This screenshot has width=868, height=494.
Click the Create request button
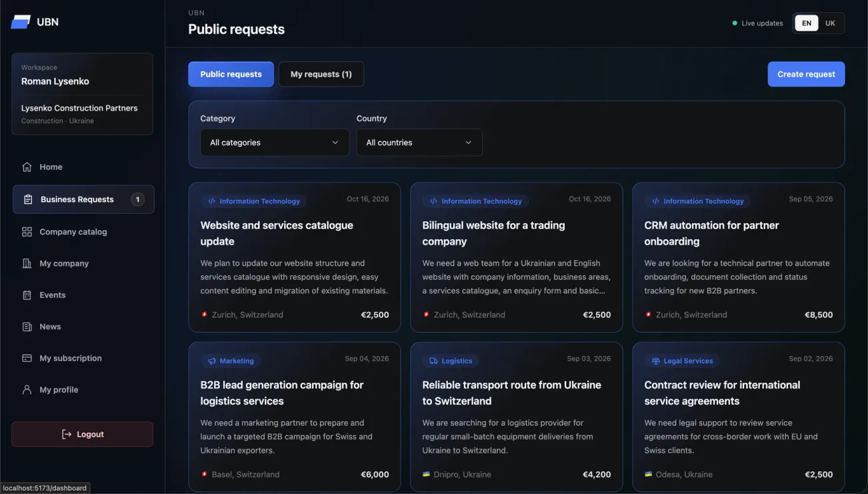[806, 74]
